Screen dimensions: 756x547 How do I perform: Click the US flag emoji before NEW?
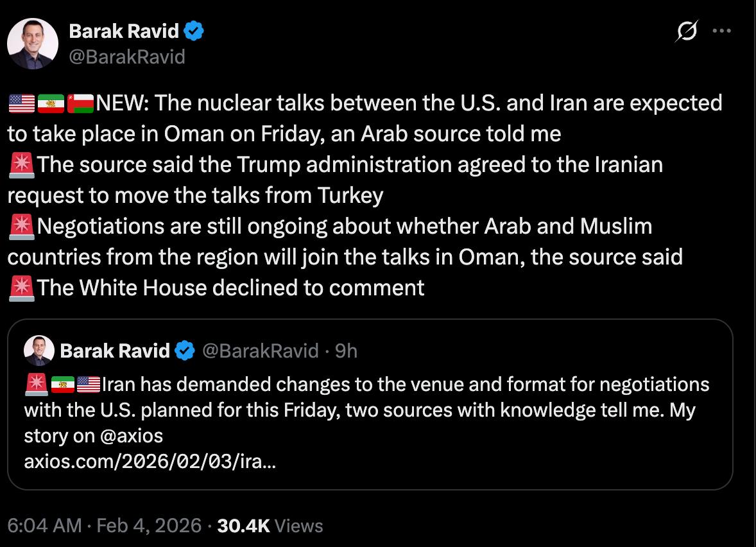[21, 103]
